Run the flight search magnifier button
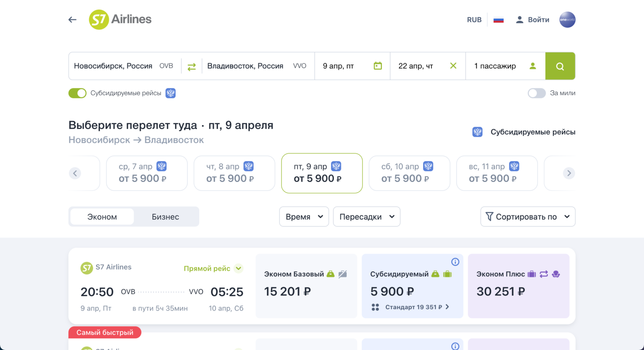644x350 pixels. point(560,66)
